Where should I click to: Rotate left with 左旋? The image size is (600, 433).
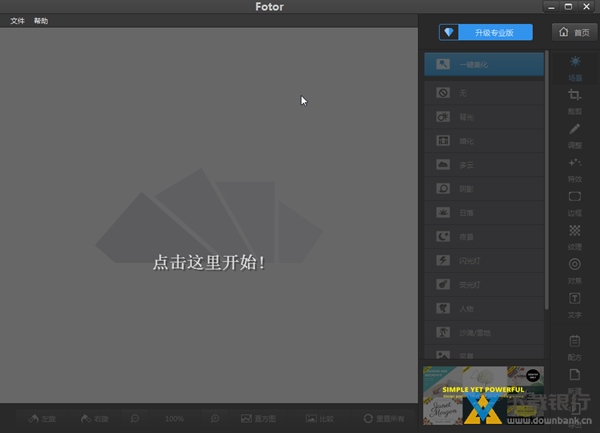click(42, 419)
